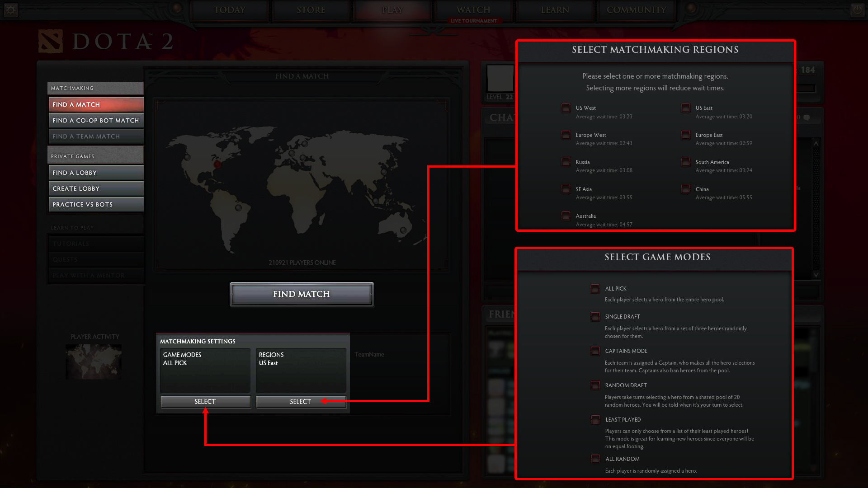868x488 pixels.
Task: Open TUTORIALS under Learn to Play
Action: 95,243
